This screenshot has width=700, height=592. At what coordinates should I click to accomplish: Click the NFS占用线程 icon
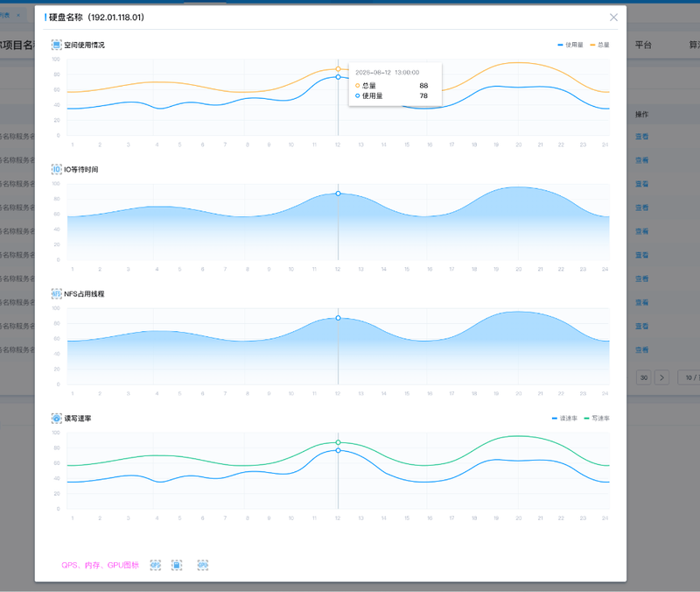[56, 293]
